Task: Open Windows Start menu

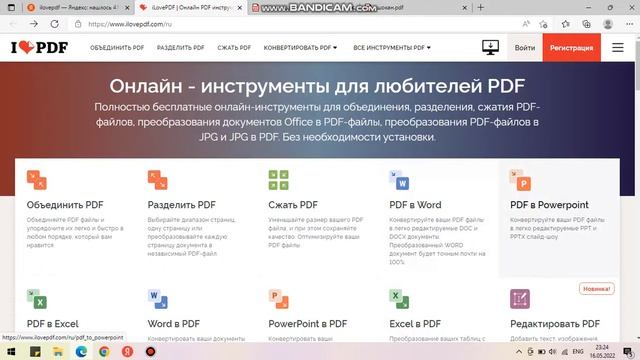Action: click(x=11, y=351)
